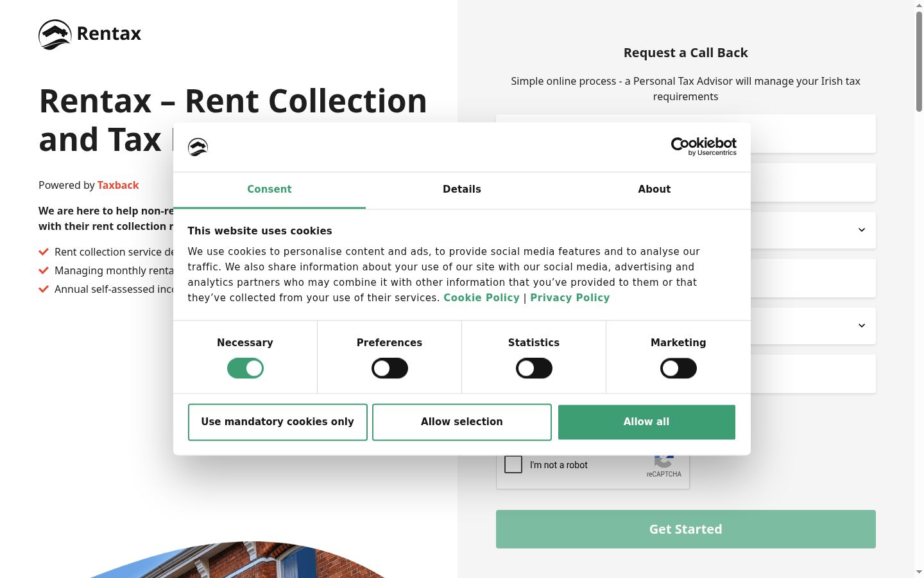Click Use mandatory cookies only button

click(x=278, y=422)
